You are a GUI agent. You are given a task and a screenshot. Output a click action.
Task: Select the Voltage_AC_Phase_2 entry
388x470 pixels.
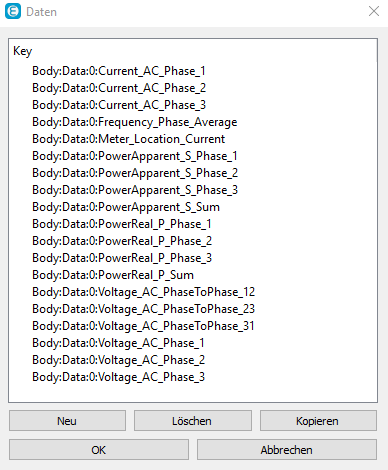point(119,360)
